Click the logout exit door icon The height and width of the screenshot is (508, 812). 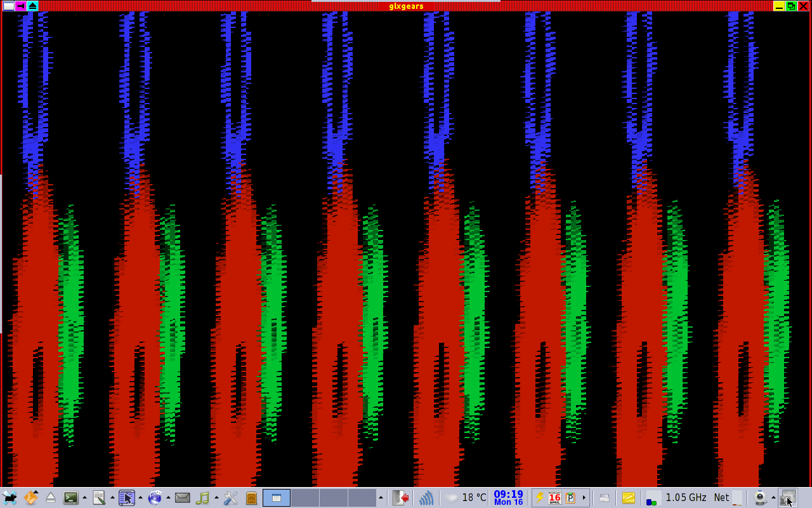pyautogui.click(x=400, y=498)
